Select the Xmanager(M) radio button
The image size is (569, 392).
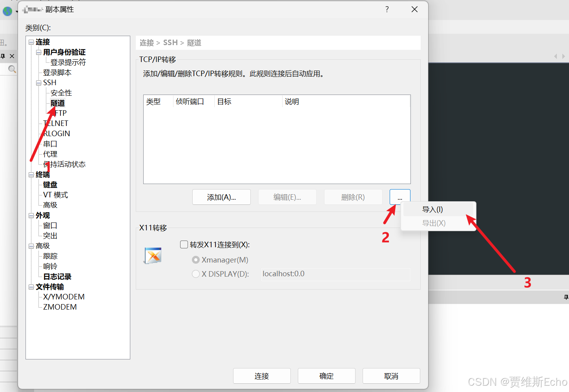[x=196, y=259]
